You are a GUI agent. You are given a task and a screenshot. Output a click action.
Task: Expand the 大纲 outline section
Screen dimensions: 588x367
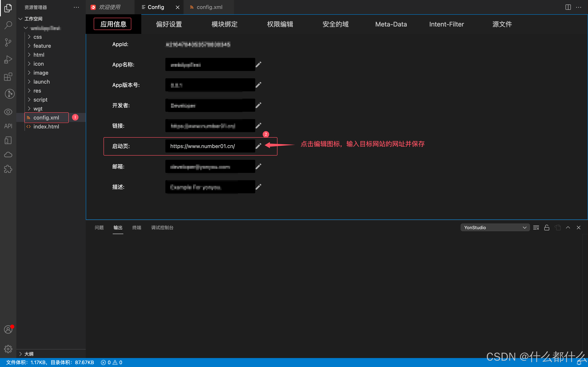pos(29,354)
